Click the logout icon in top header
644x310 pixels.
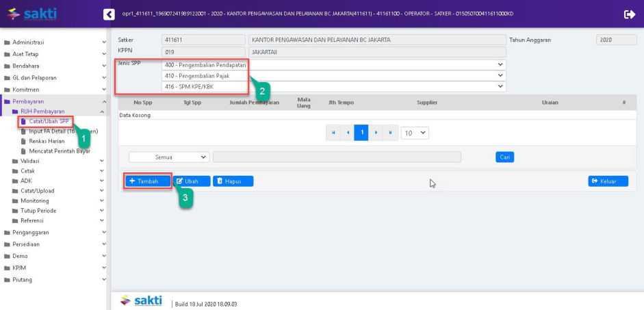point(630,14)
